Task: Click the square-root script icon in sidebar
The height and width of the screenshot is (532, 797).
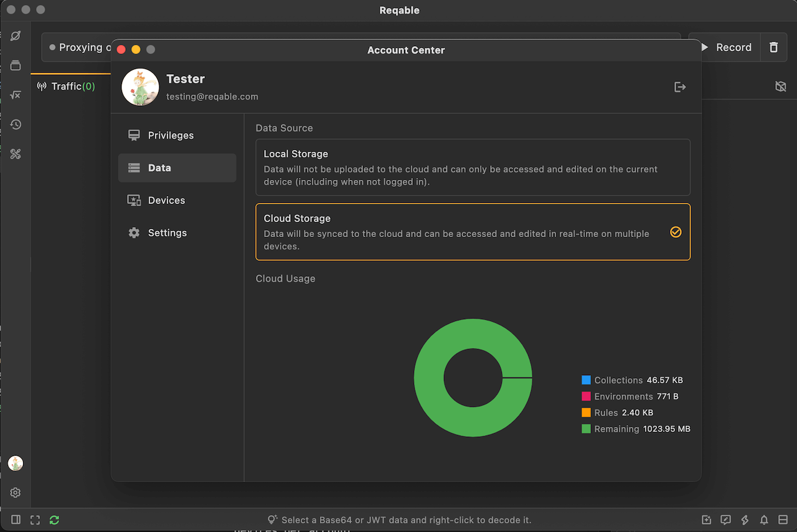Action: coord(16,95)
